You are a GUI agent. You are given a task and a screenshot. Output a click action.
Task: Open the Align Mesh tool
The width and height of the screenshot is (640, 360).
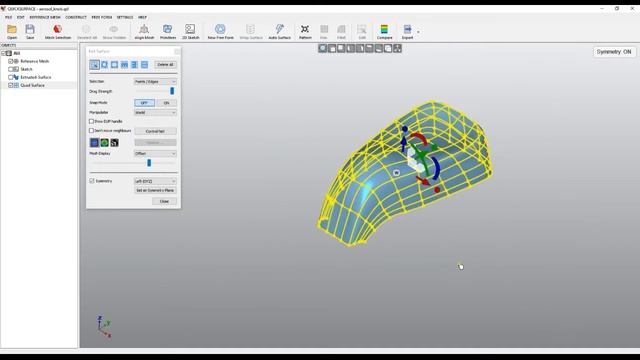tap(144, 31)
